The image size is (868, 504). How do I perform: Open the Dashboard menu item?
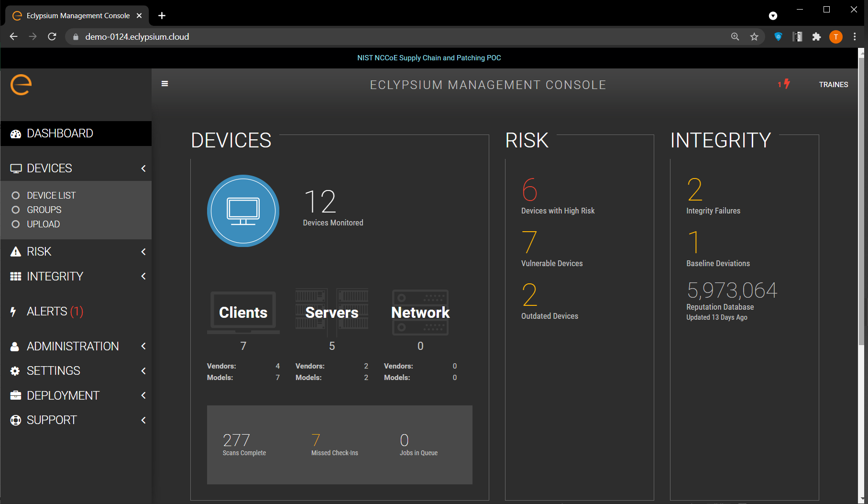click(76, 134)
